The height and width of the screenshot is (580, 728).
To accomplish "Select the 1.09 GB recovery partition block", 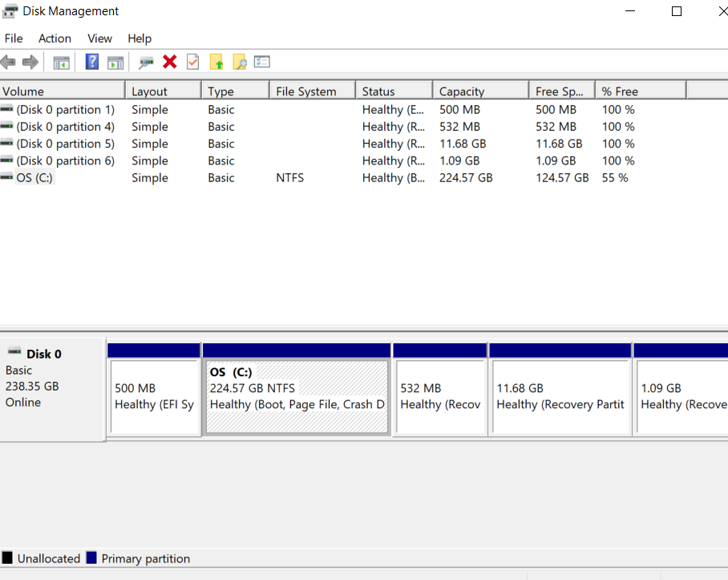I will coord(682,396).
